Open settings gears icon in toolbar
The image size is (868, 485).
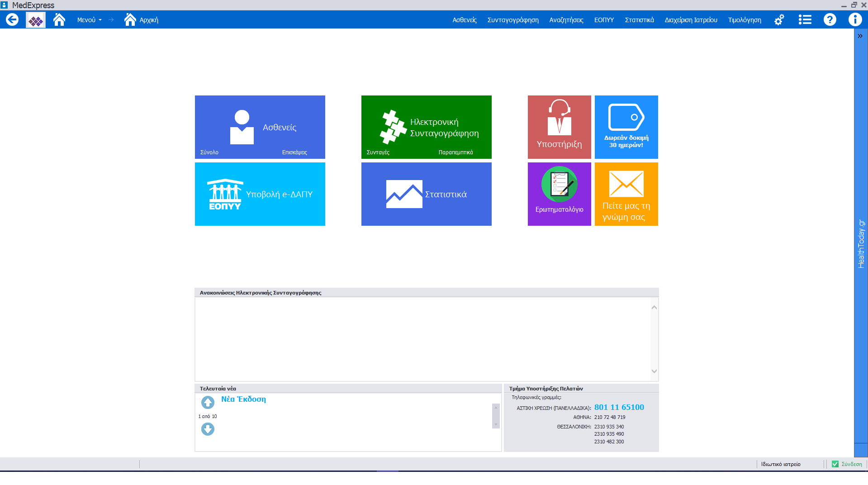[779, 20]
